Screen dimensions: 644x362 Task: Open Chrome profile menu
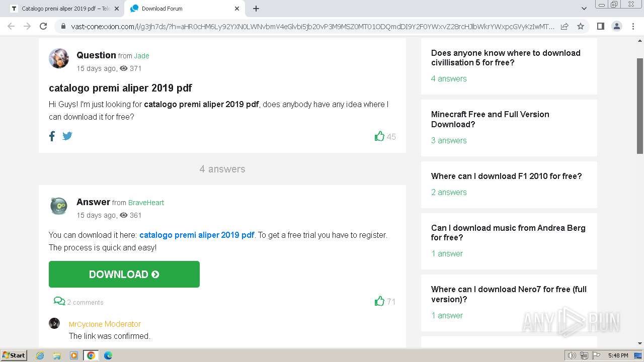[x=616, y=26]
